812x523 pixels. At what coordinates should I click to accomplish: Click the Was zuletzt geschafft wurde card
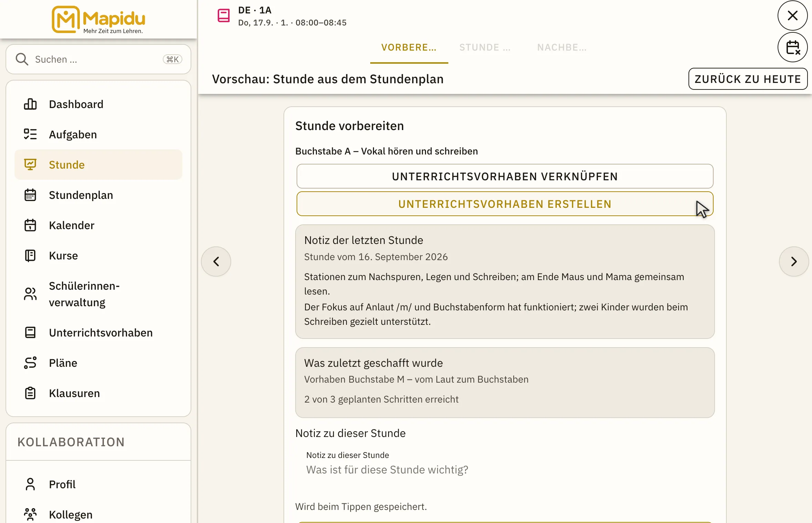pyautogui.click(x=505, y=382)
